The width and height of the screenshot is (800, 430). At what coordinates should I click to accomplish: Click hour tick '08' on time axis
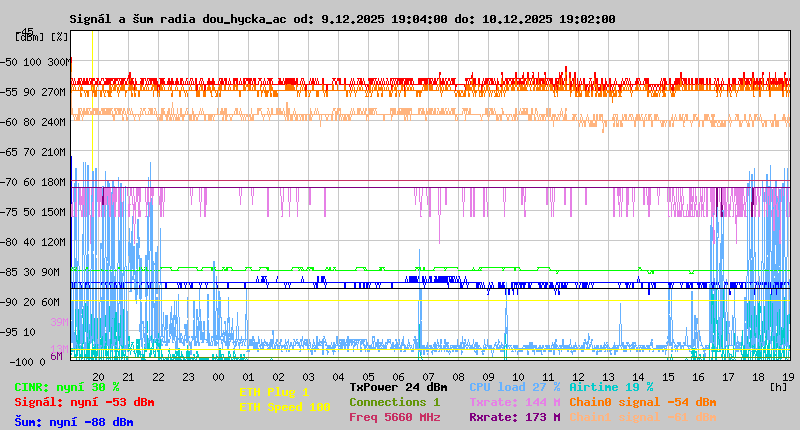pyautogui.click(x=459, y=377)
